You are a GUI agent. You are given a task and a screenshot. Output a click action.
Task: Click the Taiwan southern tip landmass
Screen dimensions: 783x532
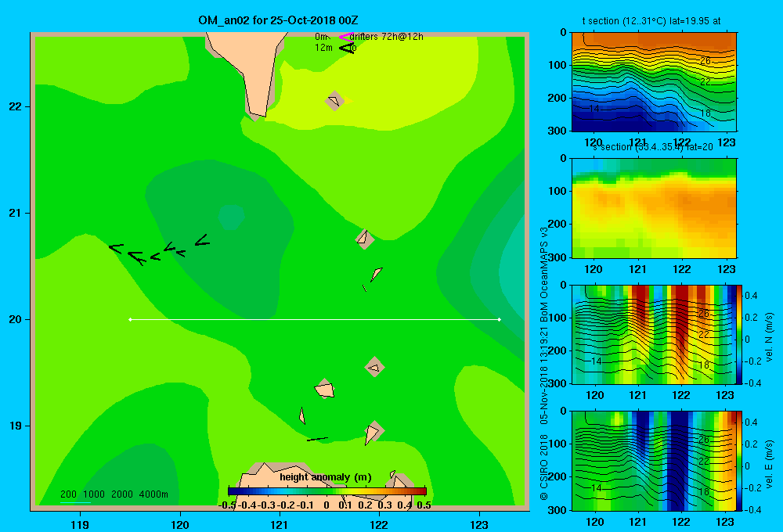252,70
